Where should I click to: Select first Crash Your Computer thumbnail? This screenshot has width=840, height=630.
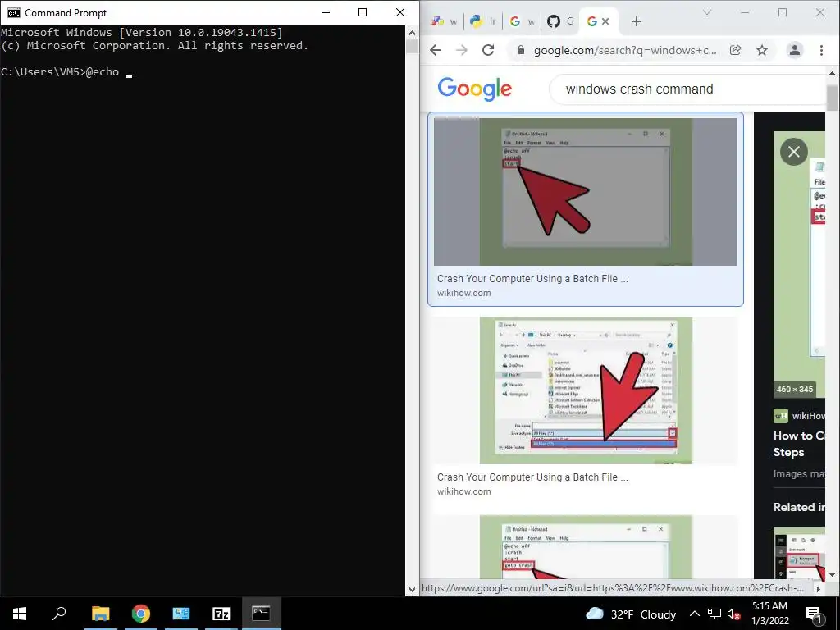586,192
